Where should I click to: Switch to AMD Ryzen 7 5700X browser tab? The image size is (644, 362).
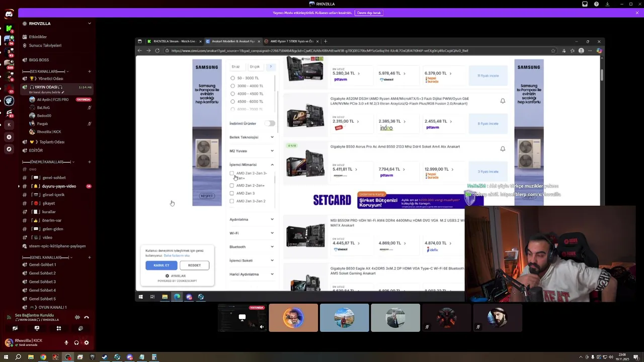click(x=292, y=41)
